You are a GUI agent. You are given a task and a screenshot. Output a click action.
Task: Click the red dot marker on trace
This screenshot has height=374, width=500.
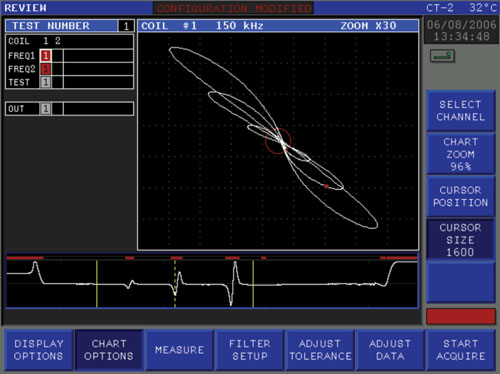(x=326, y=186)
